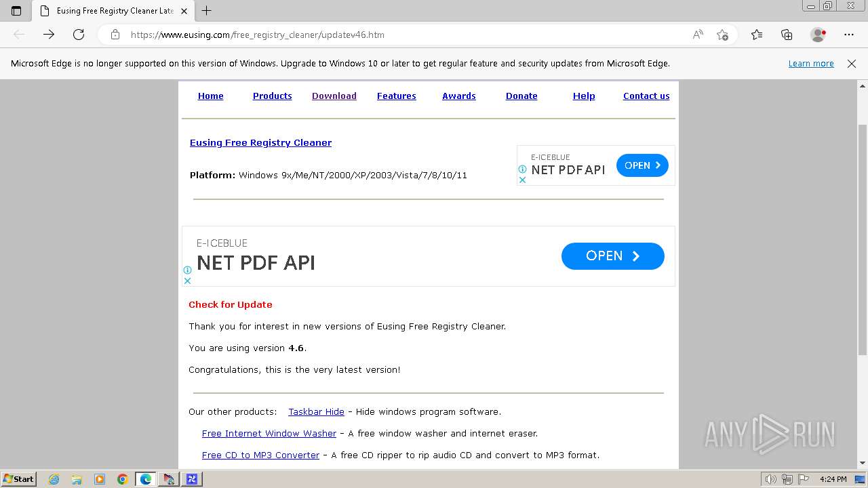Click Eusing Free Registry Cleaner heading link
Image resolution: width=868 pixels, height=488 pixels.
[x=260, y=143]
